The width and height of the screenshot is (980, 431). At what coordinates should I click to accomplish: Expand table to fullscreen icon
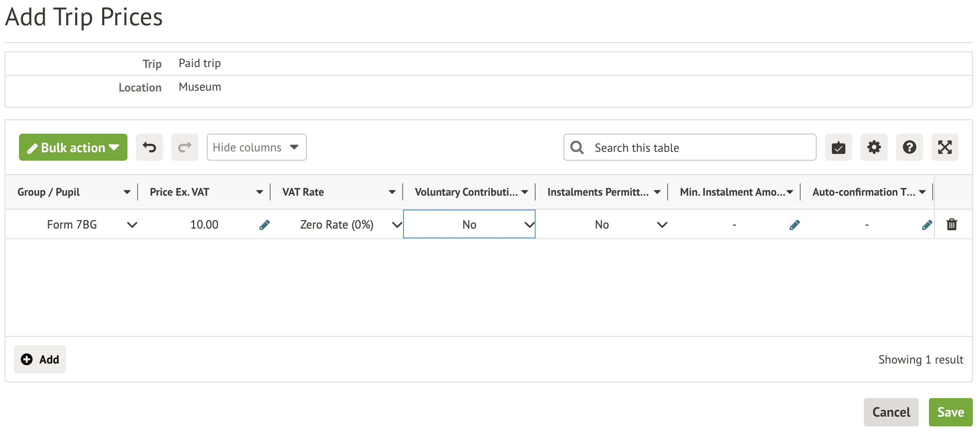click(945, 147)
